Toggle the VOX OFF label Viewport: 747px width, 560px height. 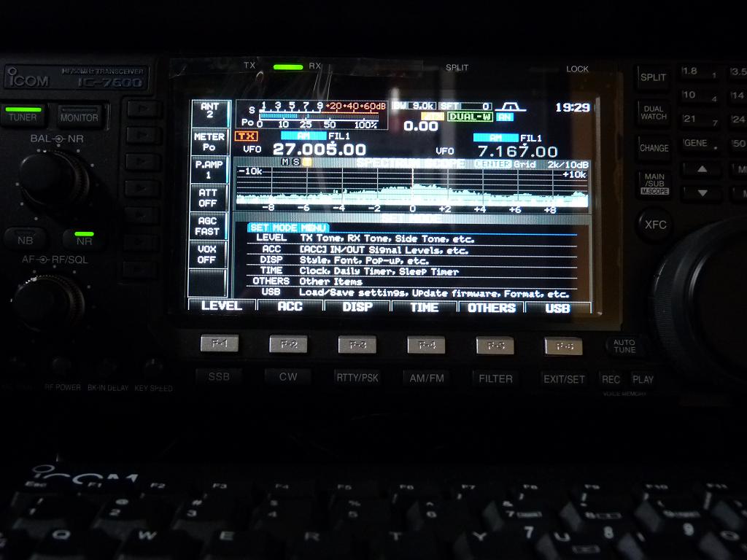point(206,254)
